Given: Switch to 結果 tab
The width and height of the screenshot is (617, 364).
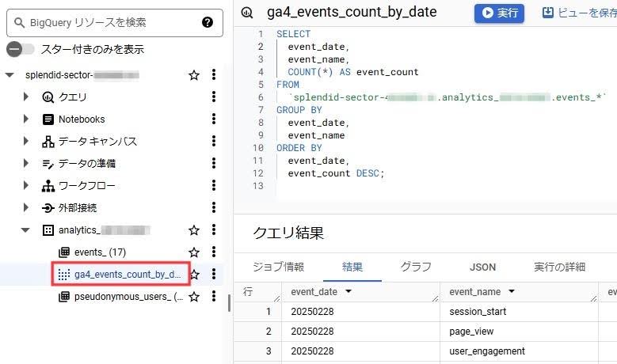Looking at the screenshot, I should [x=352, y=267].
